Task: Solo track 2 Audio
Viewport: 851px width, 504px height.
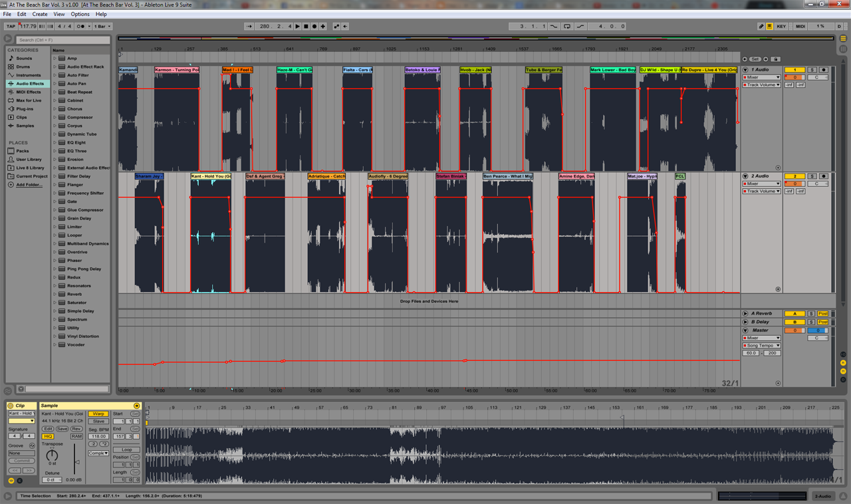Action: pos(811,176)
